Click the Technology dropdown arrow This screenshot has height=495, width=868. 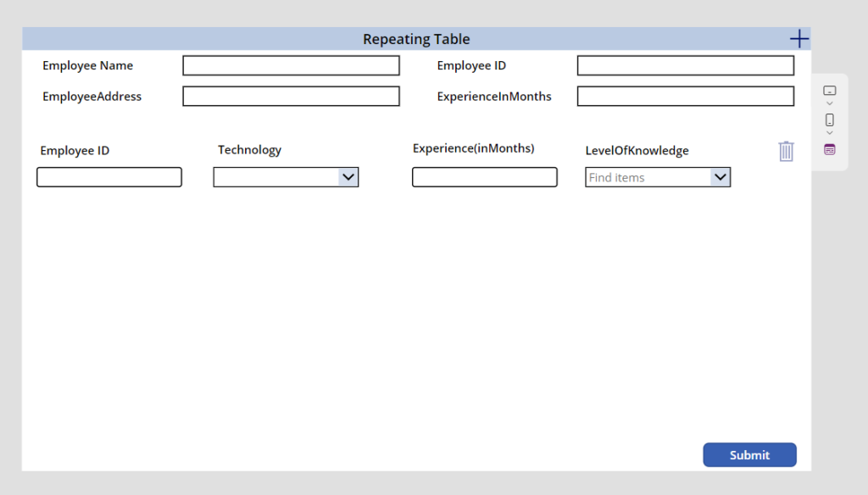(350, 177)
